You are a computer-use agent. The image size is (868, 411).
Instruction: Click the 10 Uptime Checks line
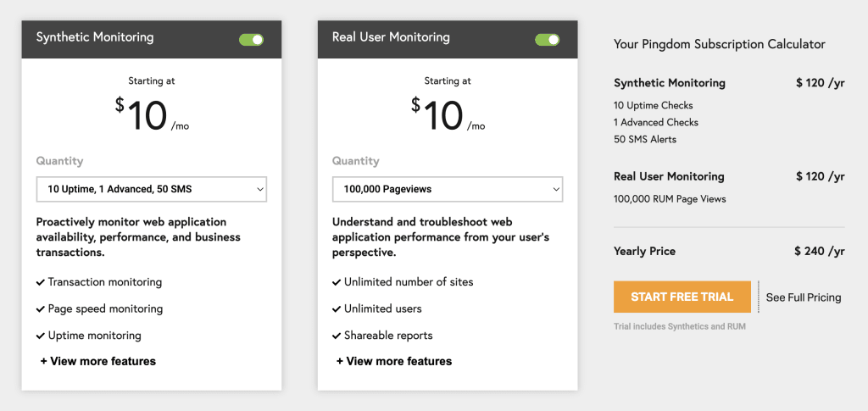(654, 105)
